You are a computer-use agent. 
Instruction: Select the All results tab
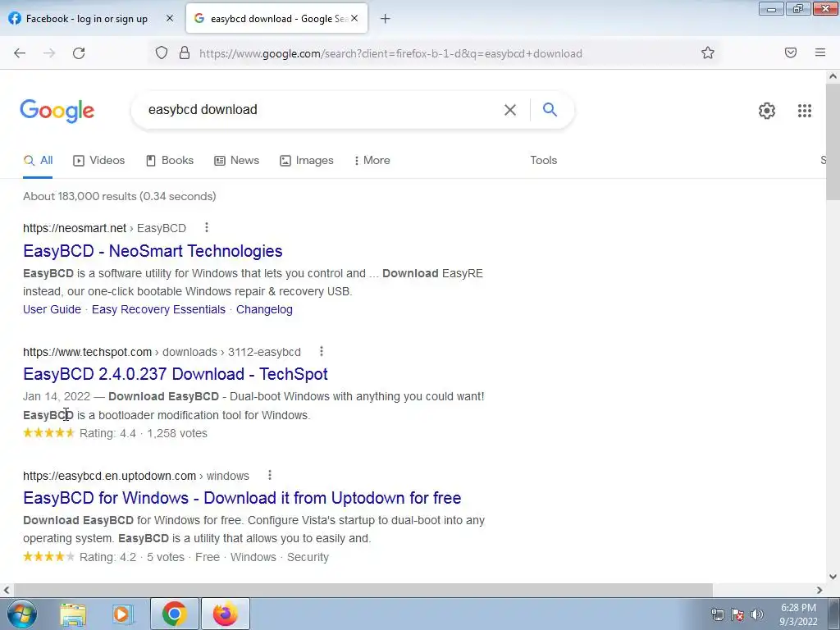pos(38,160)
